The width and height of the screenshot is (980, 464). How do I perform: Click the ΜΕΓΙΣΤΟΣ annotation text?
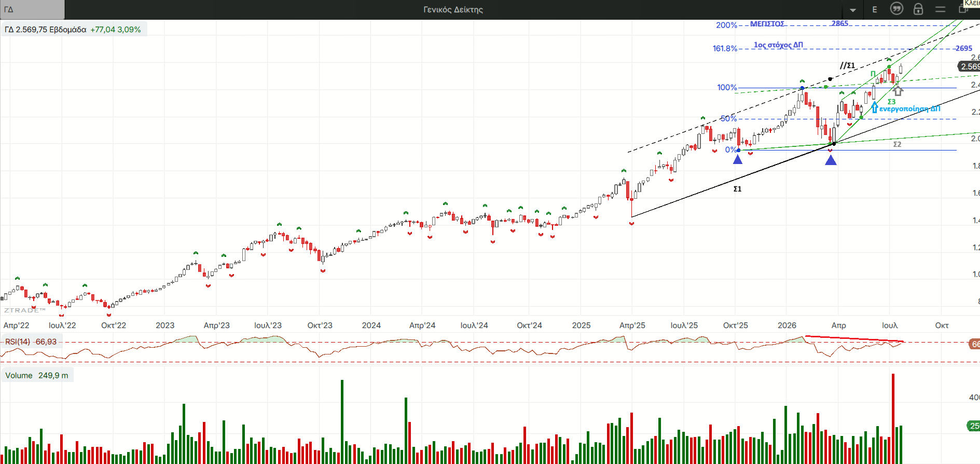pos(767,24)
